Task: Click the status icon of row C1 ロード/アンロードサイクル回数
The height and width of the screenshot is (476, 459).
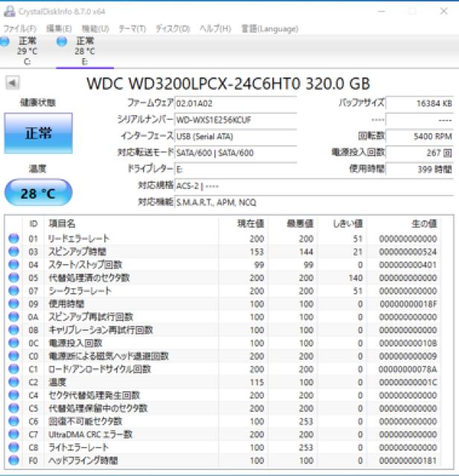Action: click(x=13, y=369)
